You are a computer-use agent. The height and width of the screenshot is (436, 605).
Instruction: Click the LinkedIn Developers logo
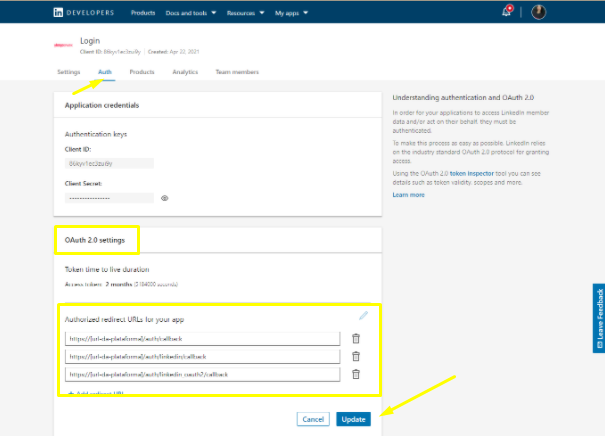point(84,13)
